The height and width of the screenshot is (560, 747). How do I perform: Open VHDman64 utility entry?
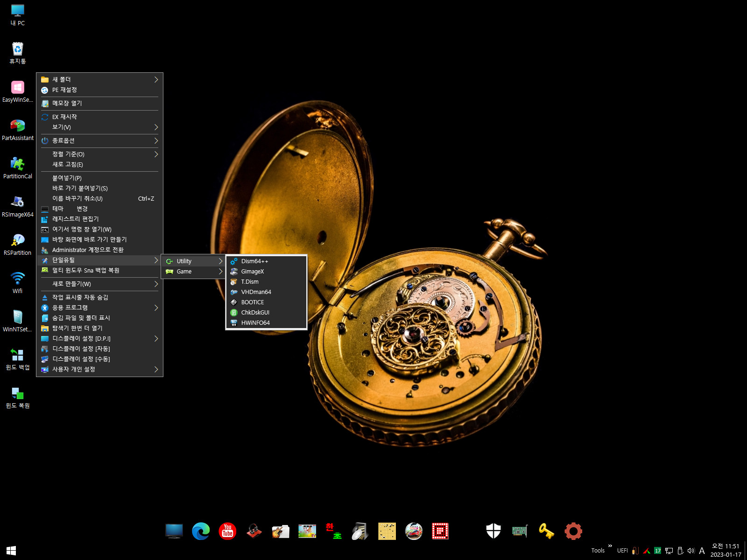tap(266, 292)
